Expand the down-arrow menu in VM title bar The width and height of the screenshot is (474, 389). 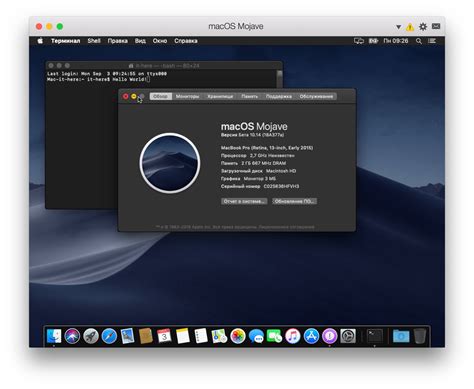[398, 27]
